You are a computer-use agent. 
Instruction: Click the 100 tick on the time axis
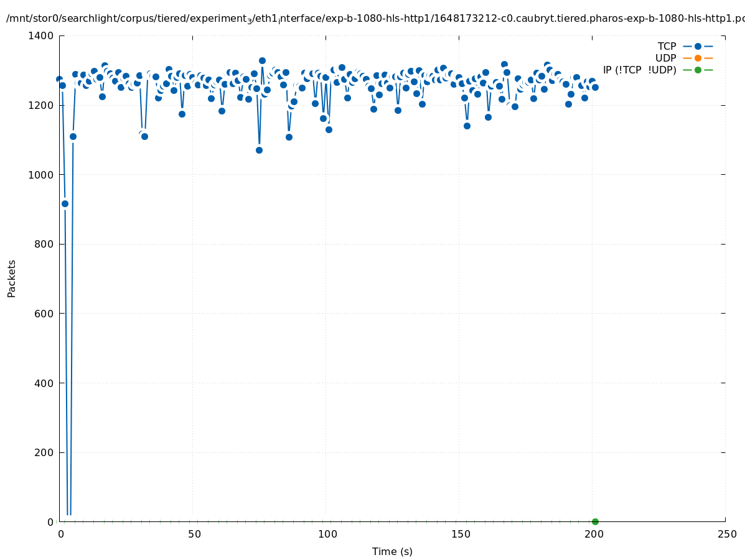[x=327, y=534]
